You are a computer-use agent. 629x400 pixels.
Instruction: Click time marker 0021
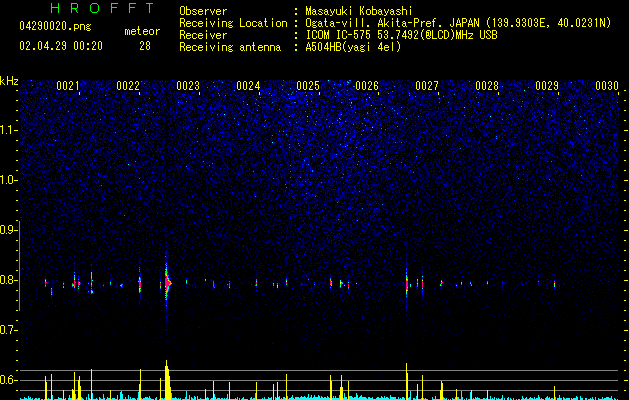point(68,86)
